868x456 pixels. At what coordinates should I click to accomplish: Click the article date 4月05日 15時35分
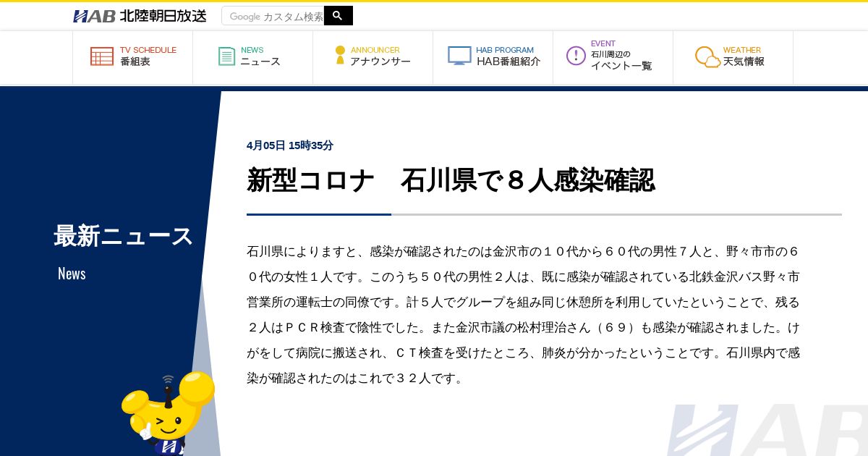(290, 145)
